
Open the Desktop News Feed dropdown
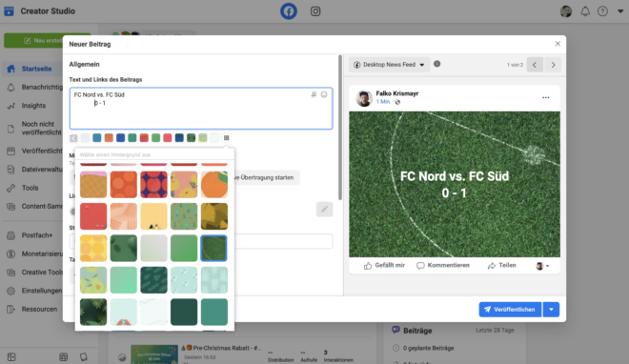coord(389,65)
